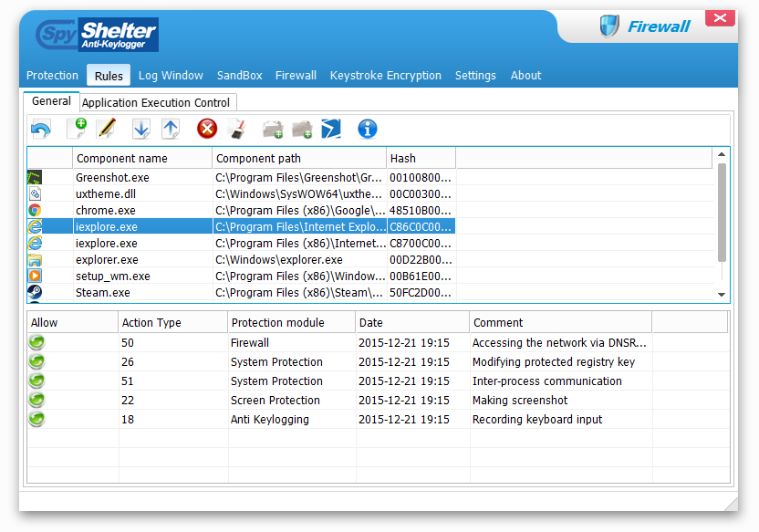Click the Recording keyboard input comment
Screen dimensions: 759x532
coord(537,419)
